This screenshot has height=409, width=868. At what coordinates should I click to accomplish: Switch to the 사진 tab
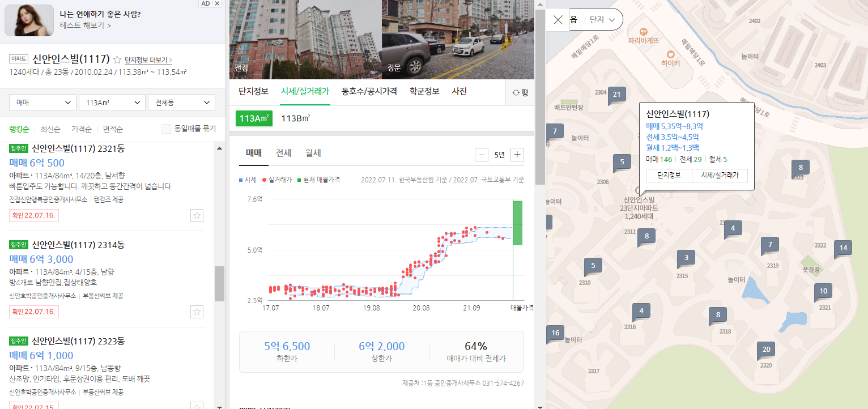[459, 92]
